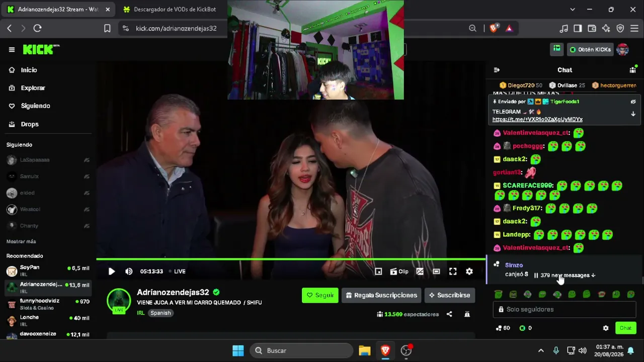
Task: Focus the Solo seguidores chat input
Action: [565, 309]
